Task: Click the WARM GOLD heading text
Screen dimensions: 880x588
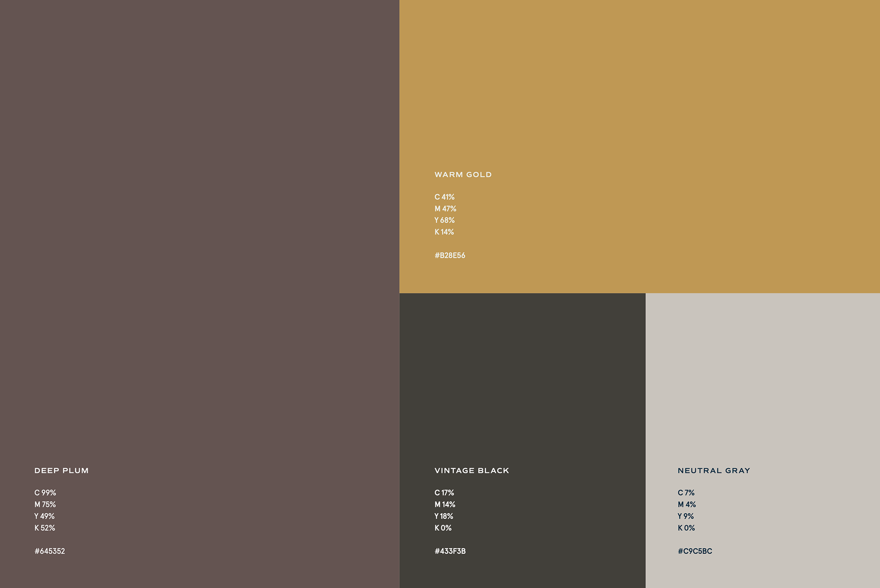Action: [x=463, y=175]
